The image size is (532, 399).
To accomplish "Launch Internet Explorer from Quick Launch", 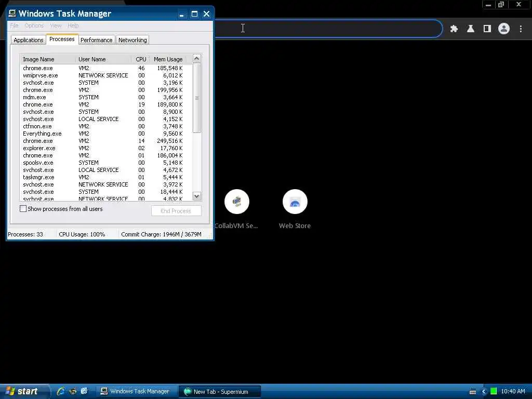I will (x=61, y=391).
